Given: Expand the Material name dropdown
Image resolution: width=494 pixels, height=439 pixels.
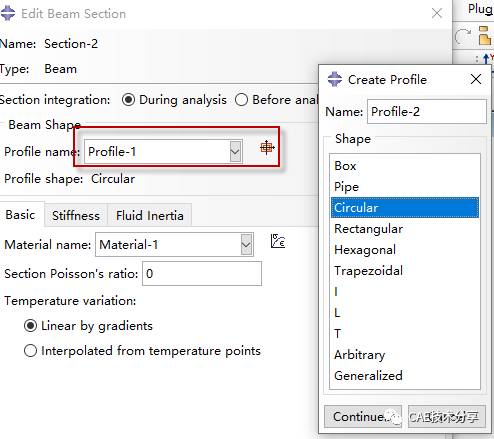Looking at the screenshot, I should pyautogui.click(x=246, y=245).
